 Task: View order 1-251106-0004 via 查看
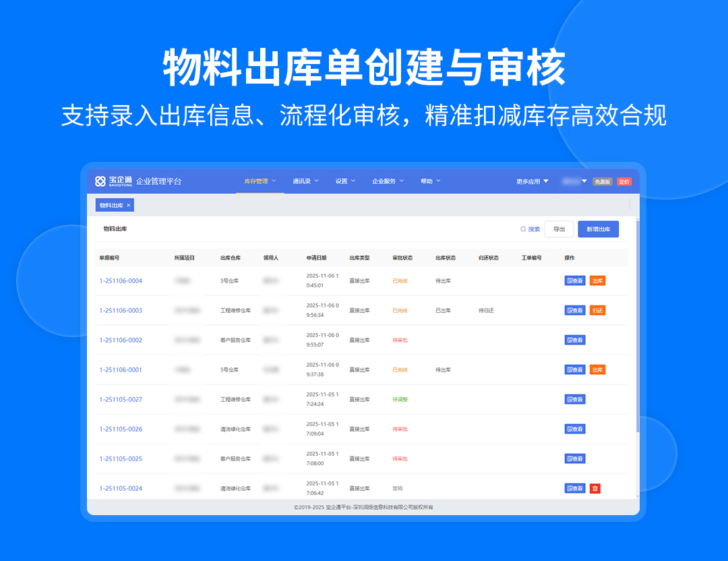tap(575, 281)
